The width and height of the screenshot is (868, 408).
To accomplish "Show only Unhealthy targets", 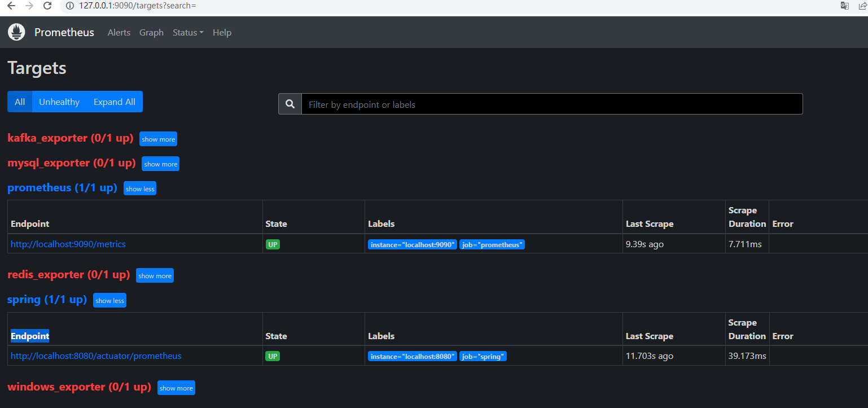I will tap(59, 102).
